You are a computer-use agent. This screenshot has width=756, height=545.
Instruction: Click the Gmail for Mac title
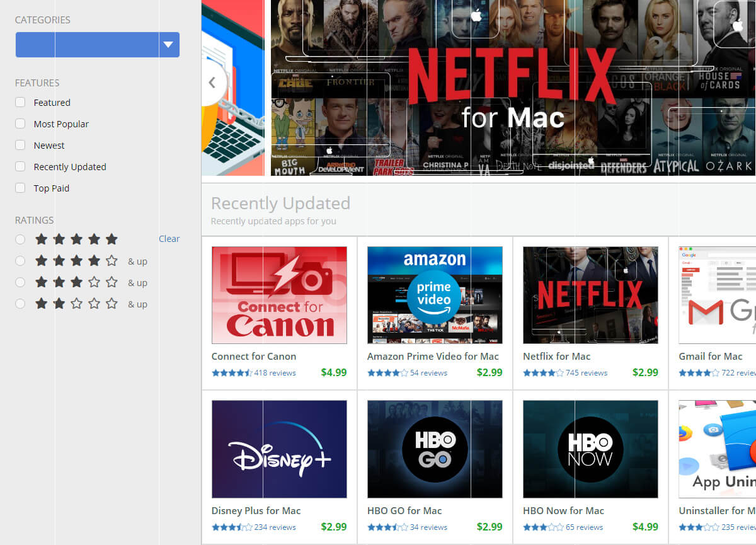(711, 357)
